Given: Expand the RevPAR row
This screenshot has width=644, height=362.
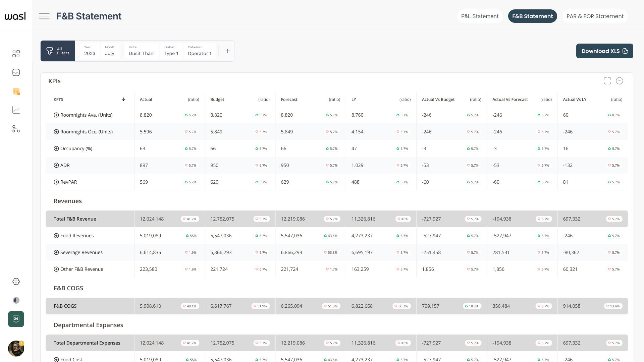Looking at the screenshot, I should 56,182.
